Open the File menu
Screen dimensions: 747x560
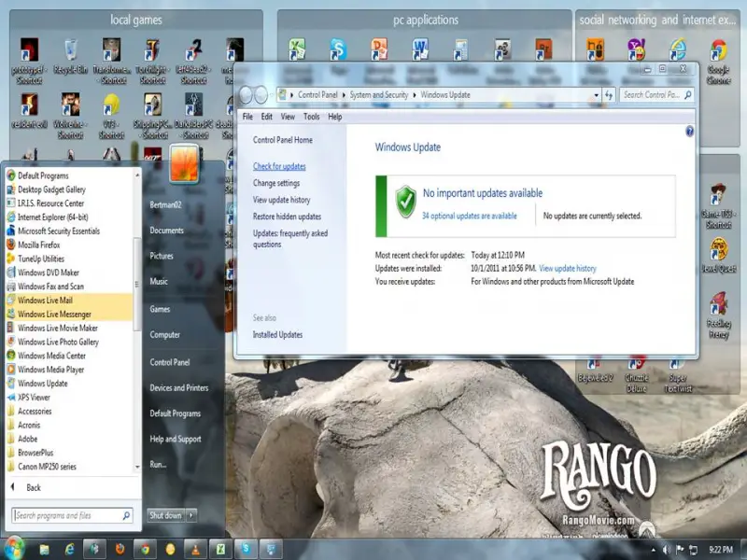[247, 117]
